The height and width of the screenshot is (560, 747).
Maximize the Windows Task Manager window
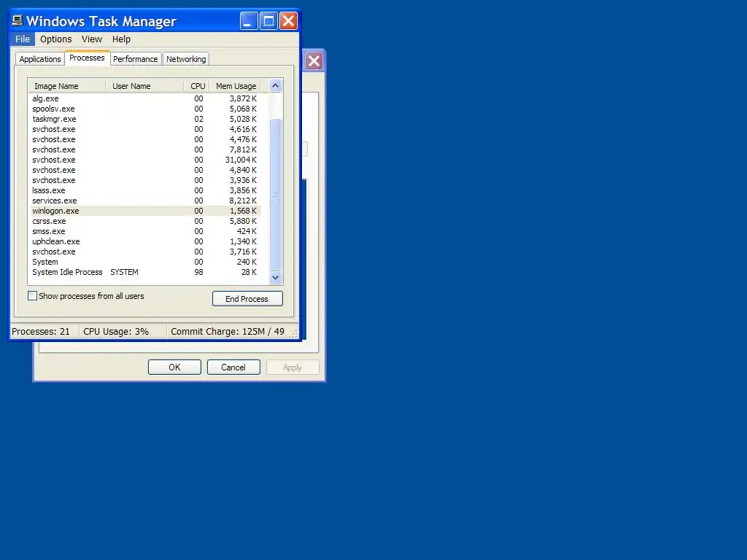(268, 21)
